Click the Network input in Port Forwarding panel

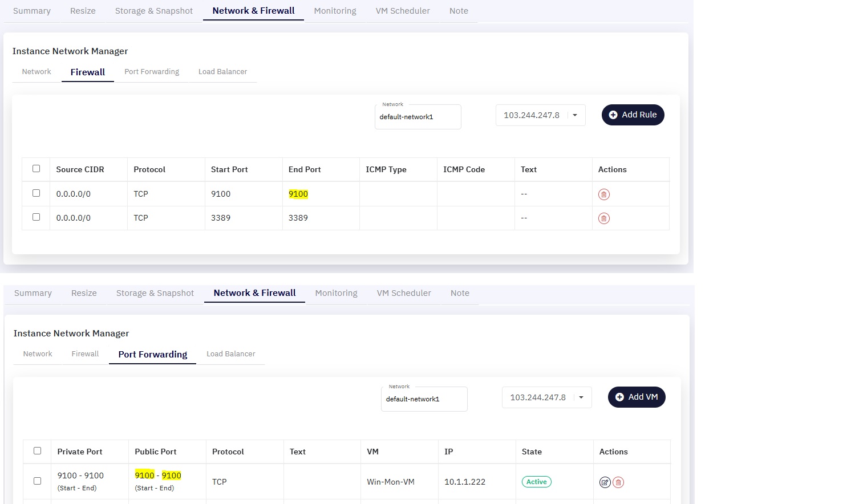tap(424, 399)
